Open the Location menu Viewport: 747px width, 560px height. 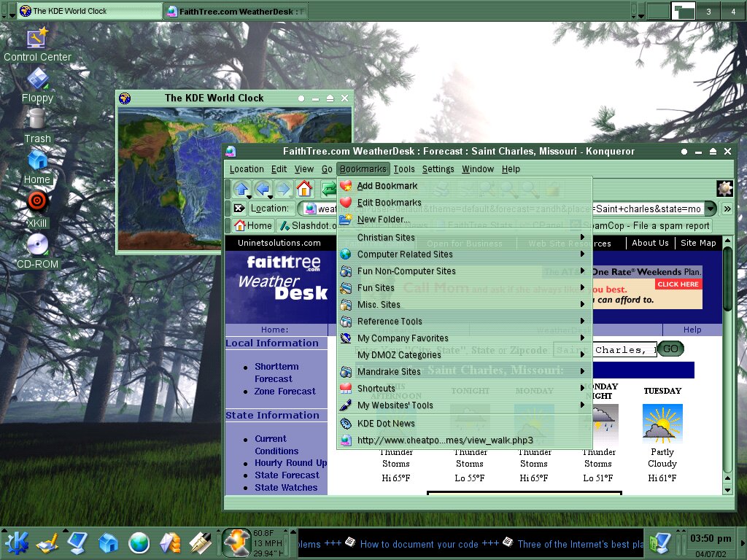point(247,169)
